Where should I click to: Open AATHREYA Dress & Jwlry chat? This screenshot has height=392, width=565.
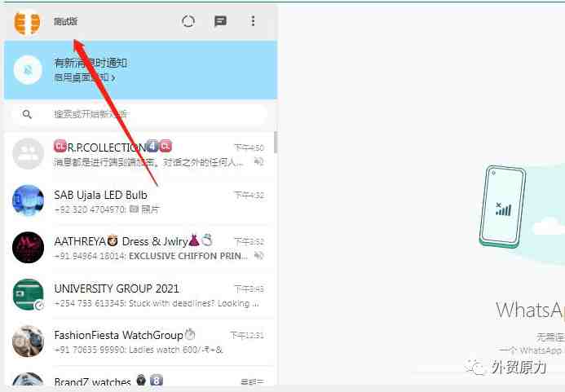139,249
